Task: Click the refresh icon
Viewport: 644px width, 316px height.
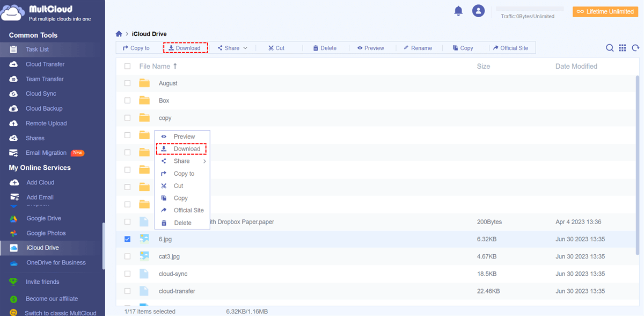Action: point(635,48)
